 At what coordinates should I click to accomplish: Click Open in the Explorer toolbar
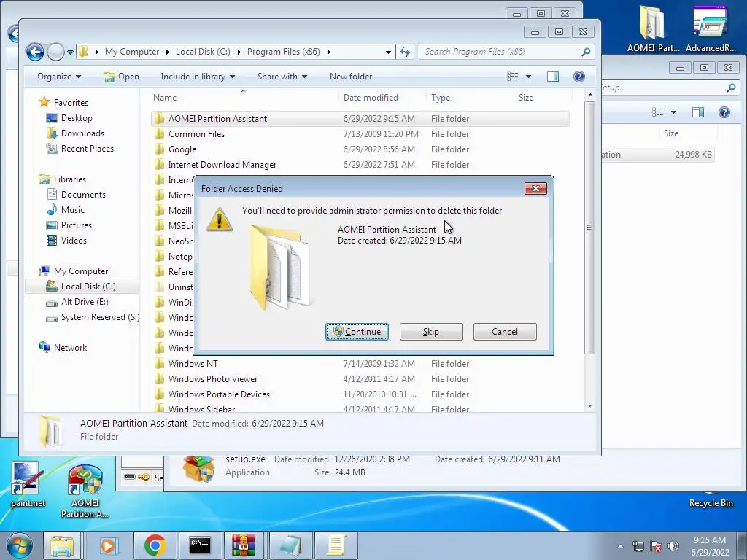point(122,77)
